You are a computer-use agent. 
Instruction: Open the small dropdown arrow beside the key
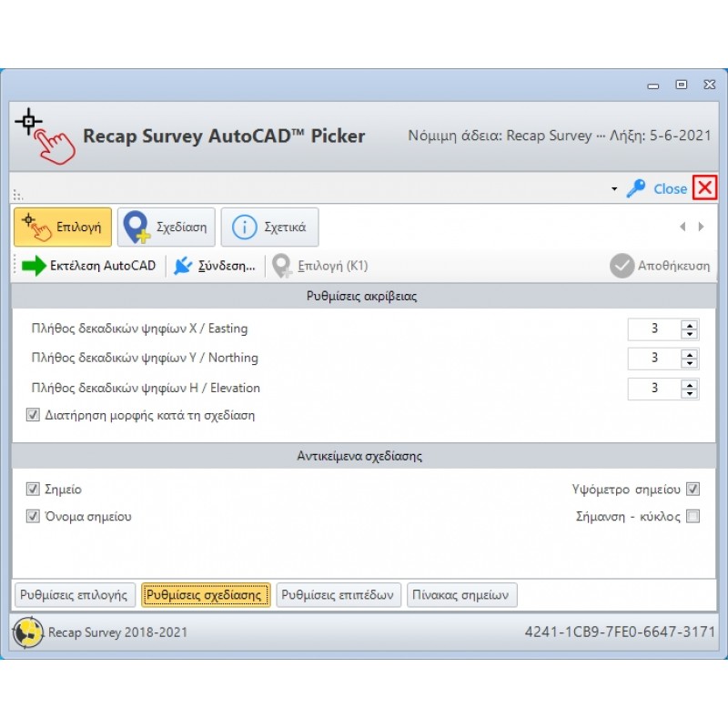614,189
